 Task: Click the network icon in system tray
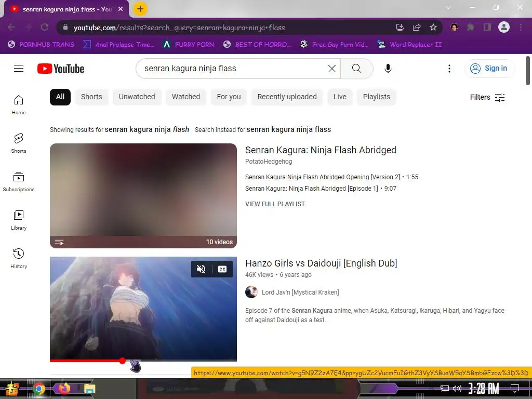(444, 389)
